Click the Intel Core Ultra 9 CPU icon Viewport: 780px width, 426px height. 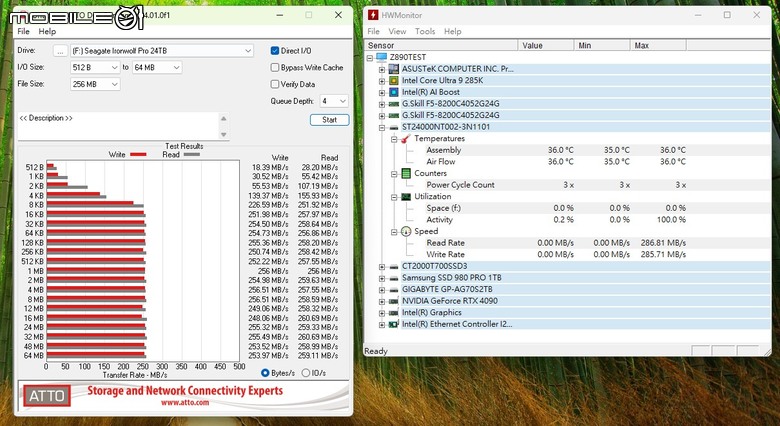[393, 80]
